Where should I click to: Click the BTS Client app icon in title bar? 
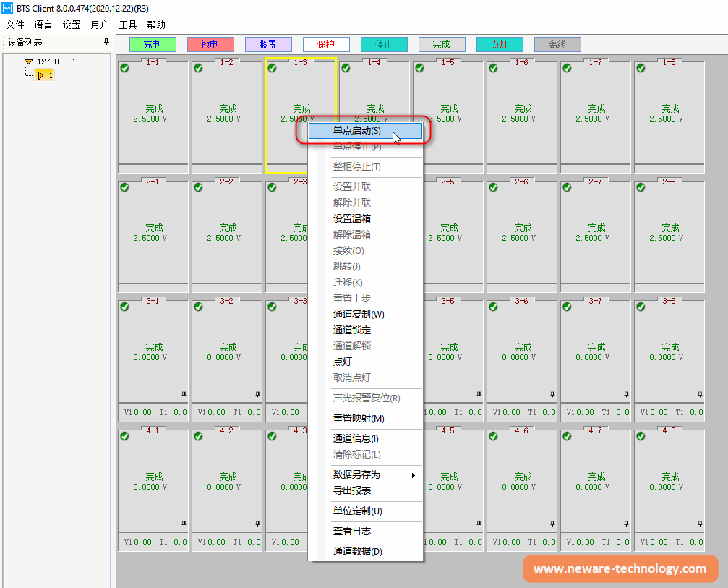[x=8, y=8]
